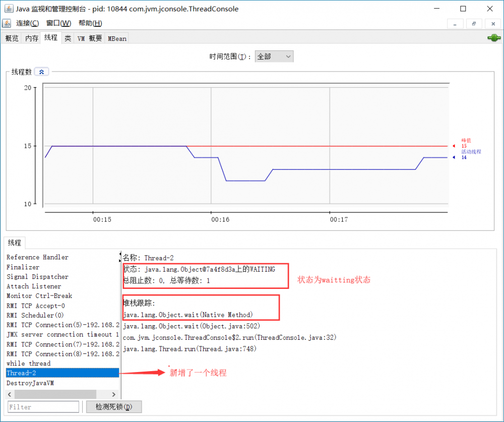Click the internal window restore icon
Image resolution: width=504 pixels, height=422 pixels.
pos(473,24)
